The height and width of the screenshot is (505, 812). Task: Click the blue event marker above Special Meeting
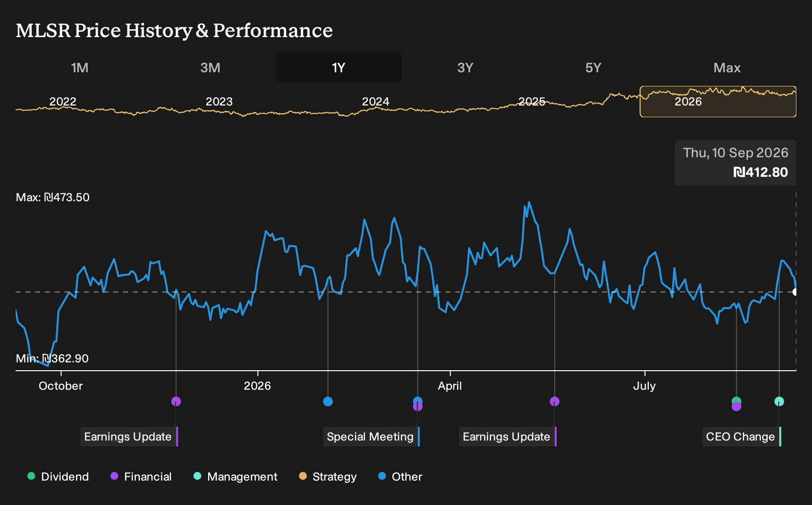[418, 401]
